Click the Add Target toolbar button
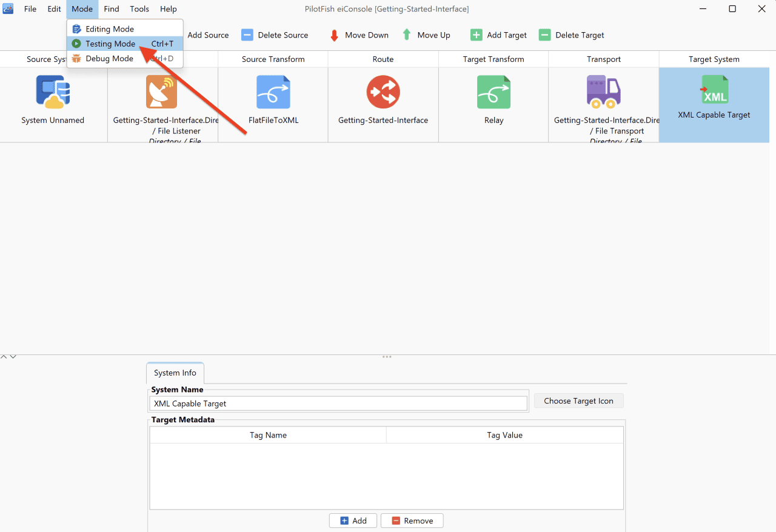Viewport: 776px width, 532px height. [499, 35]
